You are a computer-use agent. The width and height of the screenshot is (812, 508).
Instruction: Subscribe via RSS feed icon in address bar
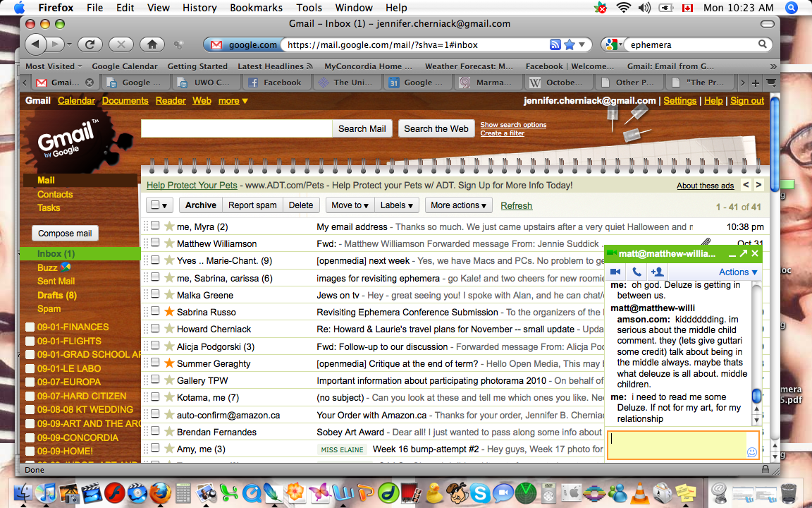(555, 44)
